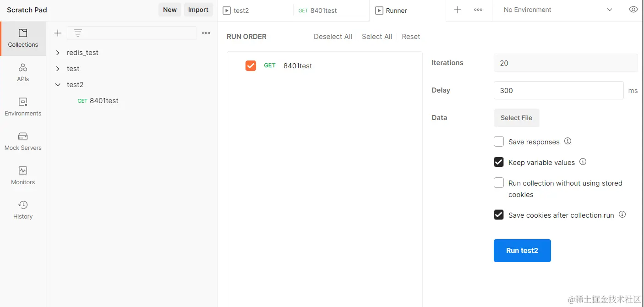Image resolution: width=644 pixels, height=307 pixels.
Task: Collapse the test2 collection
Action: click(58, 85)
